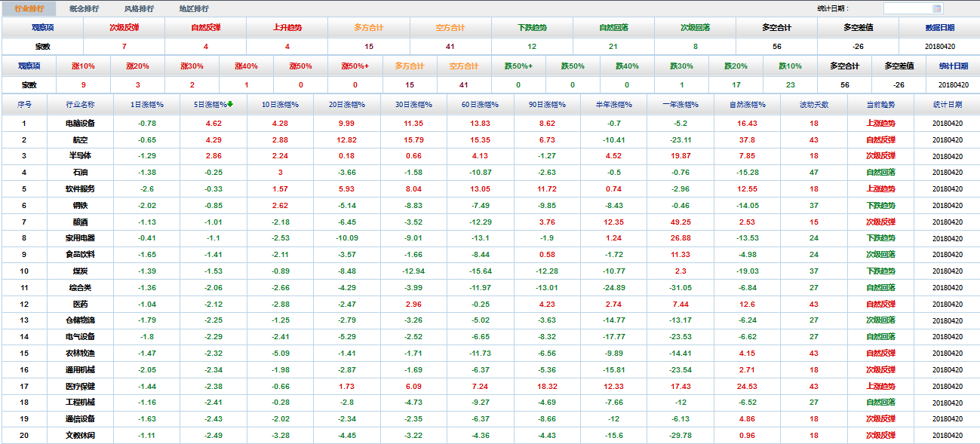Open the 地区排行 tab
Image resolution: width=980 pixels, height=444 pixels.
(194, 9)
